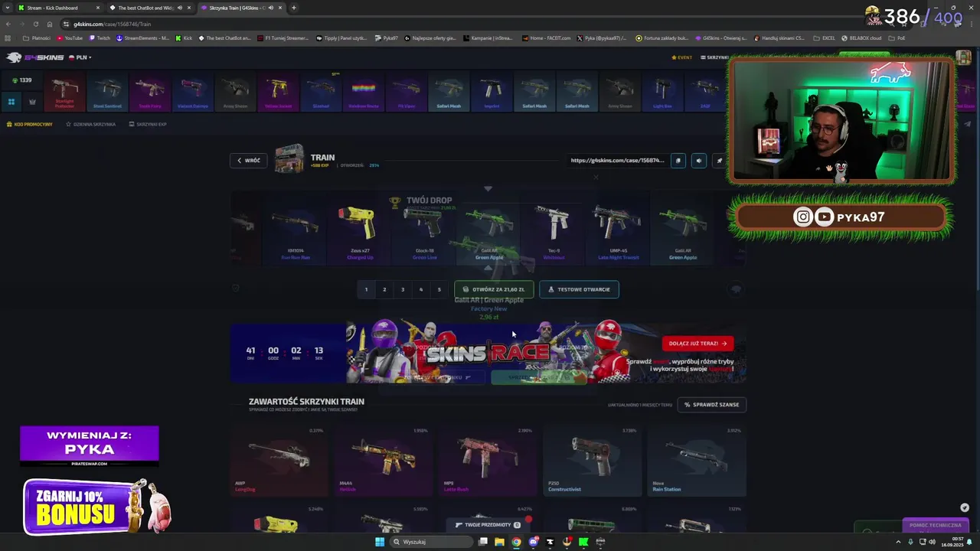Open the Home - FACEIT.com bookmark
This screenshot has width=980, height=551.
coord(547,37)
